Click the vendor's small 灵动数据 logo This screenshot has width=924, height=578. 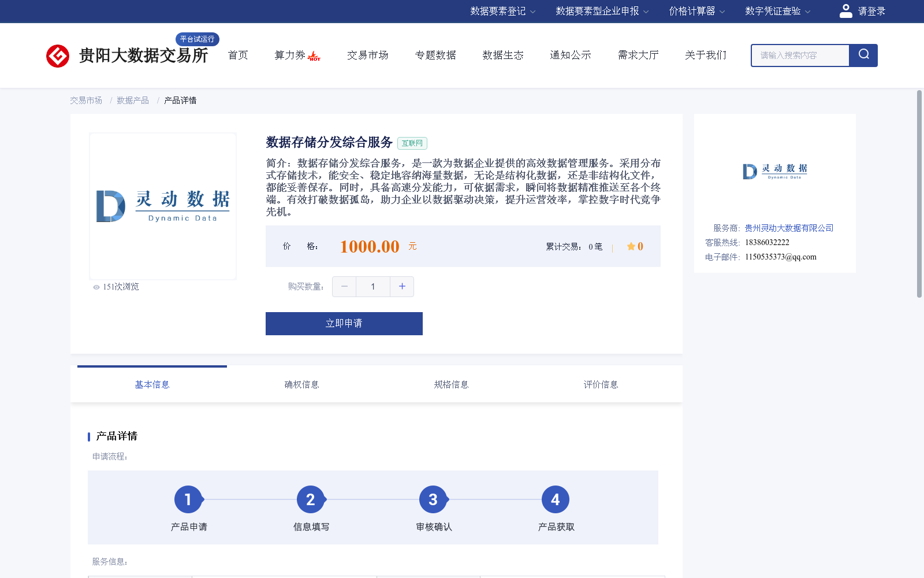(775, 171)
